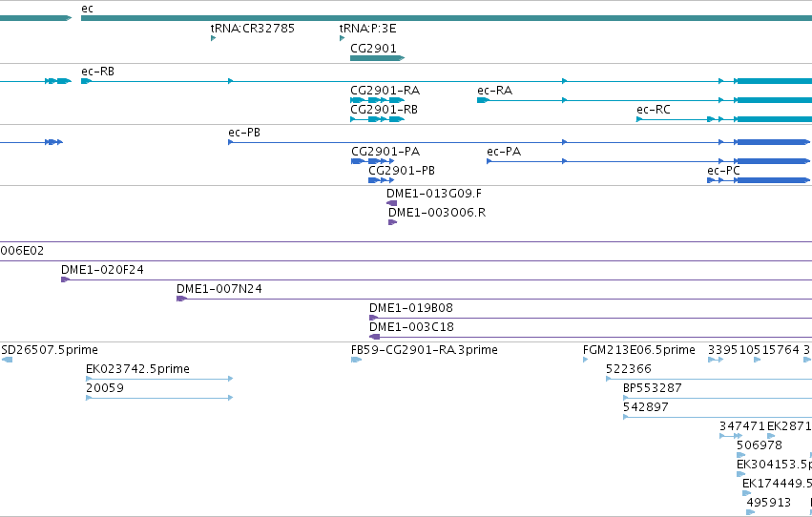Select the CG2901-RB transcript glyph

pyautogui.click(x=378, y=119)
